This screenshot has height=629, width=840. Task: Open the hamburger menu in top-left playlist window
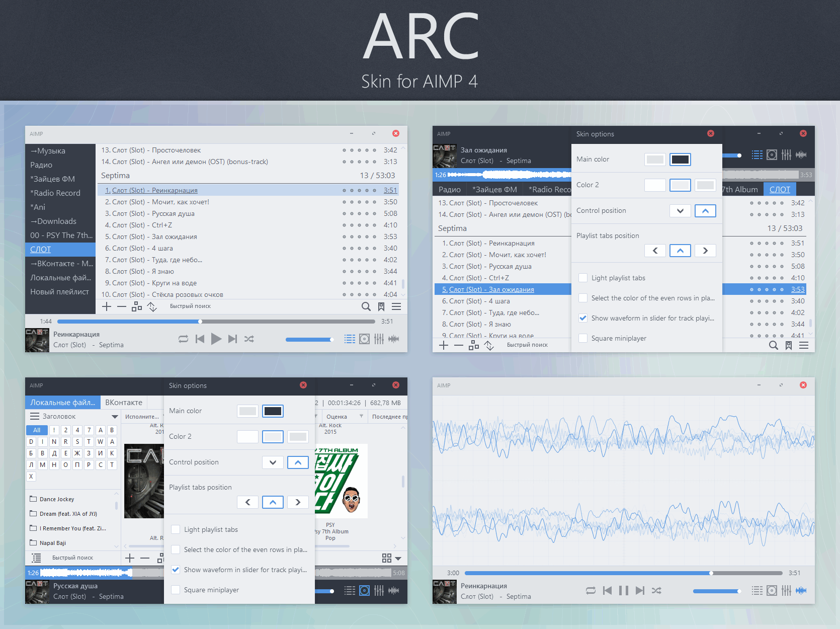point(396,306)
